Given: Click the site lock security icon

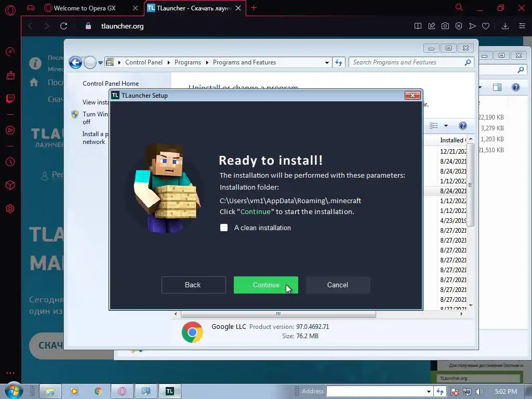Looking at the screenshot, I should point(88,26).
